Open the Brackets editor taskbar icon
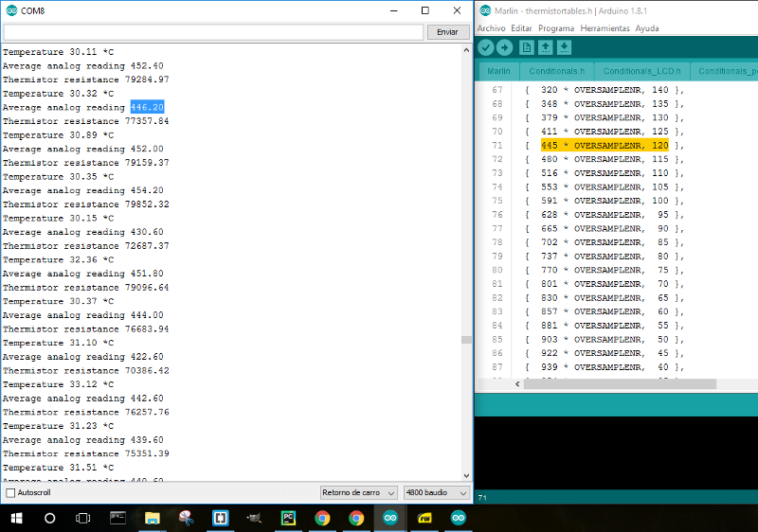Screen dimensions: 758x532 click(220, 518)
